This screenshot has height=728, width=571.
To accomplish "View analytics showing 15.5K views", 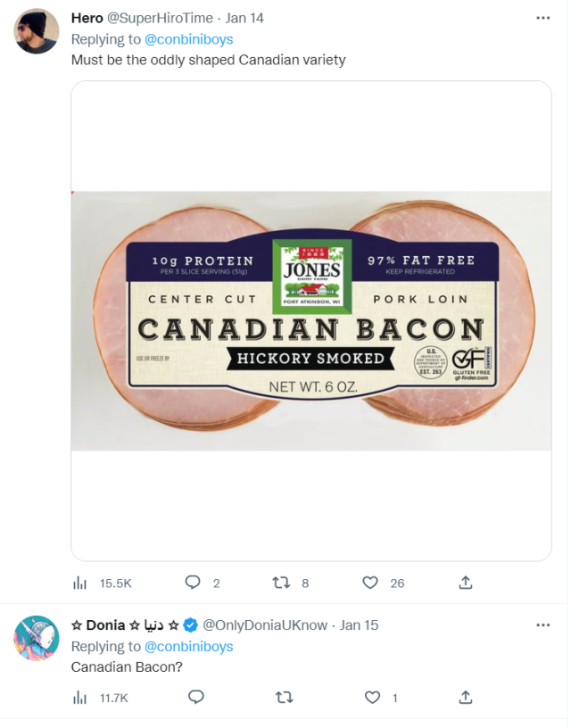I will click(x=79, y=583).
